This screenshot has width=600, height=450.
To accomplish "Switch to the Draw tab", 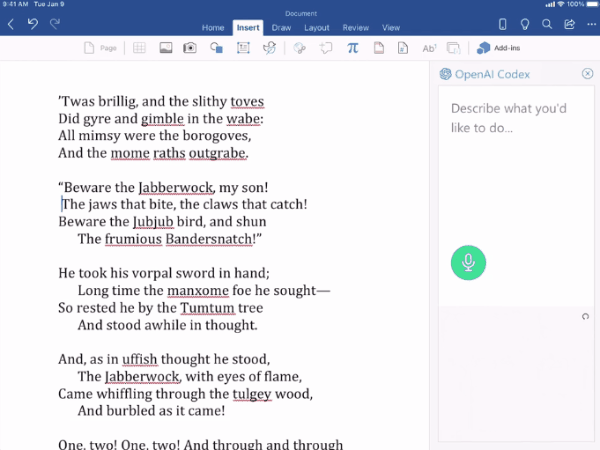I will [x=281, y=28].
